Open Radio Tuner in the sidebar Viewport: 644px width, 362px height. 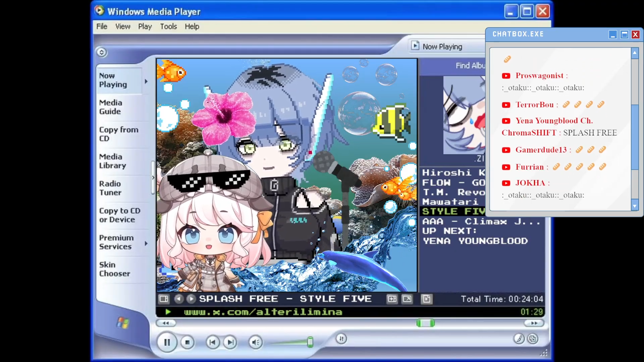click(123, 188)
